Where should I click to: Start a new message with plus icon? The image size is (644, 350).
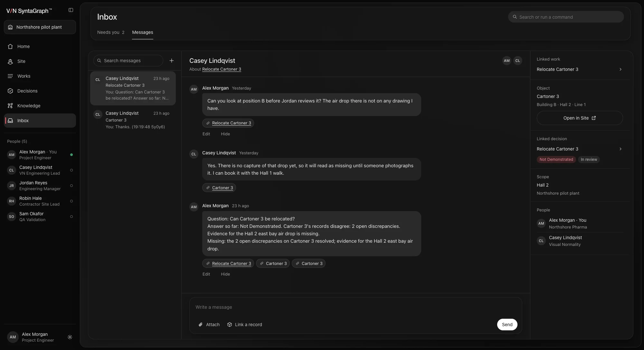click(172, 61)
